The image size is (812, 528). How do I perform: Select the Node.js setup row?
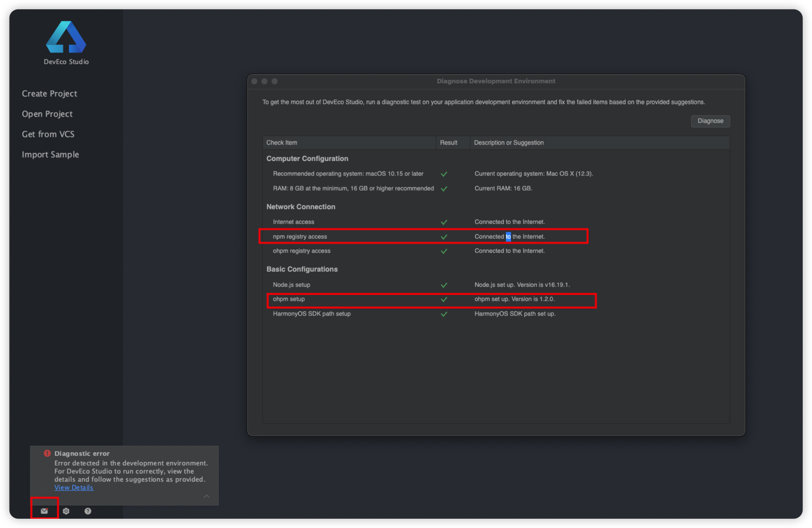click(496, 285)
